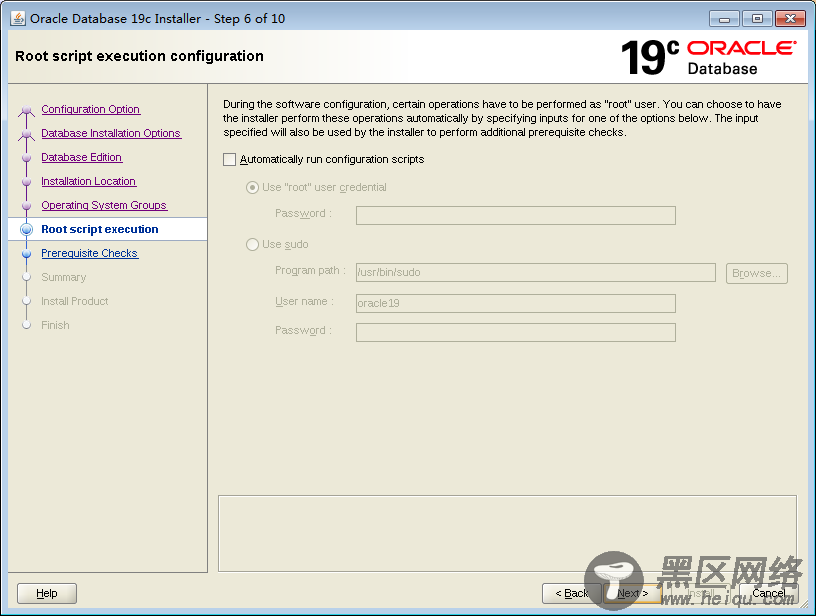The image size is (816, 616).
Task: Click the Next > button
Action: 633,593
